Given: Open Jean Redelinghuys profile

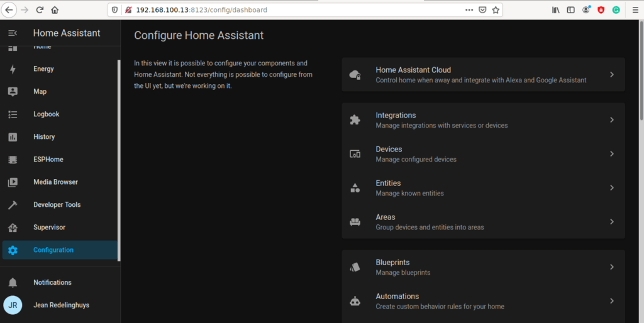Looking at the screenshot, I should (60, 305).
